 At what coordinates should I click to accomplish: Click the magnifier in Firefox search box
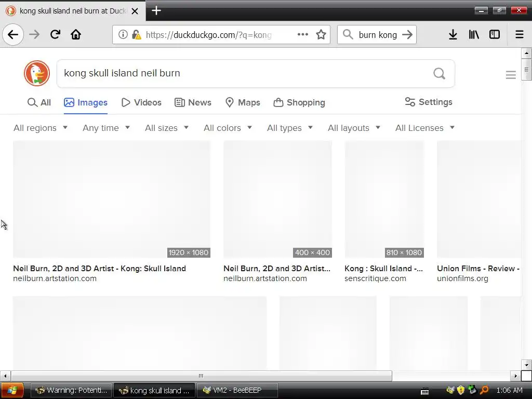pos(348,34)
